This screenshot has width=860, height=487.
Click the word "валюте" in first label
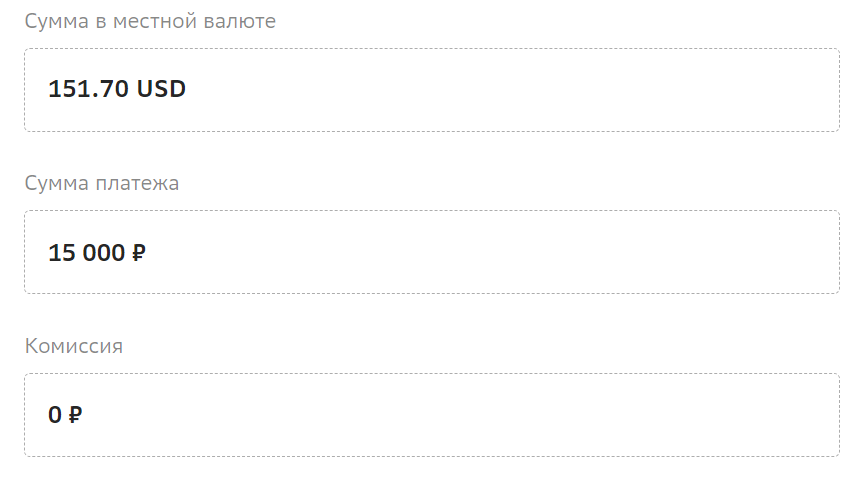[x=240, y=21]
